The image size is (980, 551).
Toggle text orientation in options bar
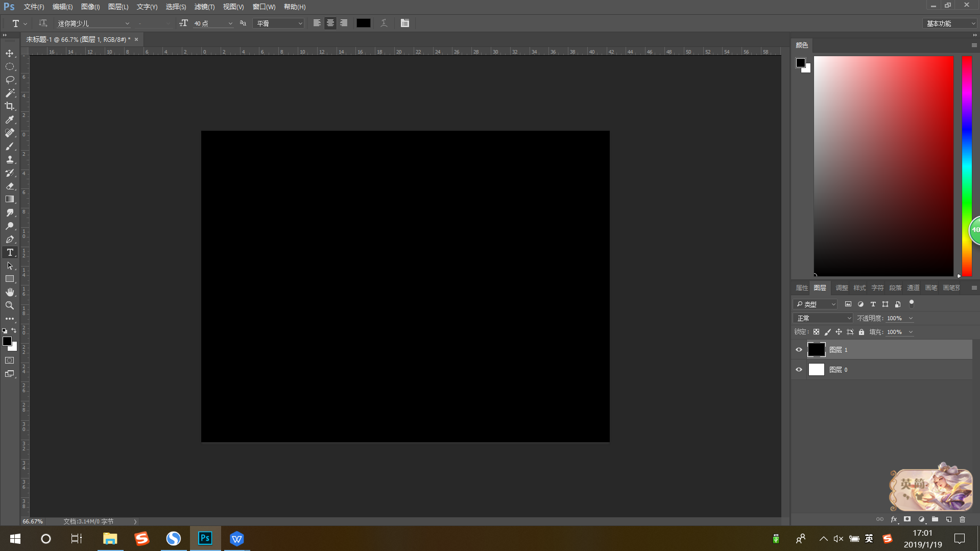click(43, 23)
